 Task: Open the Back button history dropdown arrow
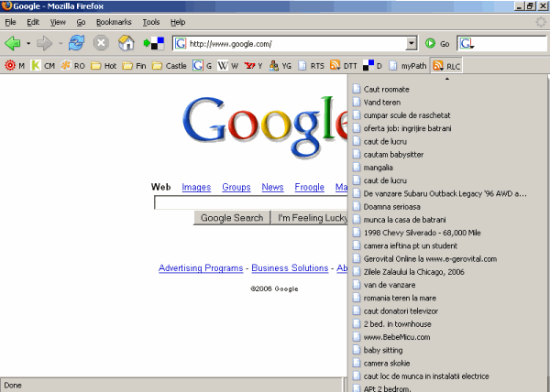[28, 43]
